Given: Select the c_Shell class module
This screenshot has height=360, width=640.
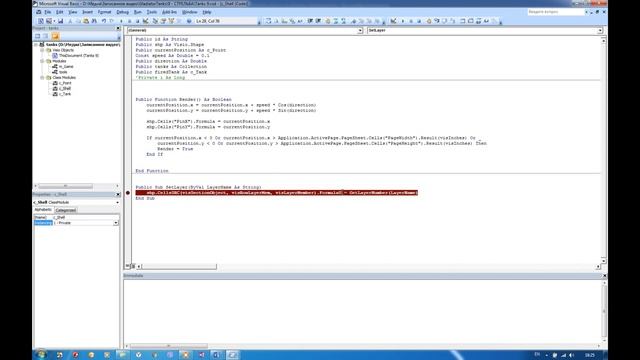Looking at the screenshot, I should pos(65,88).
